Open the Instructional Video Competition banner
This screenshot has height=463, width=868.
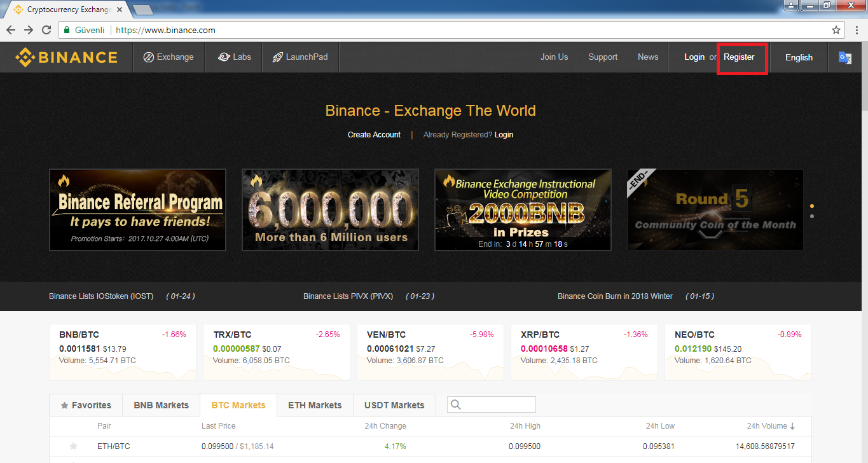tap(523, 210)
